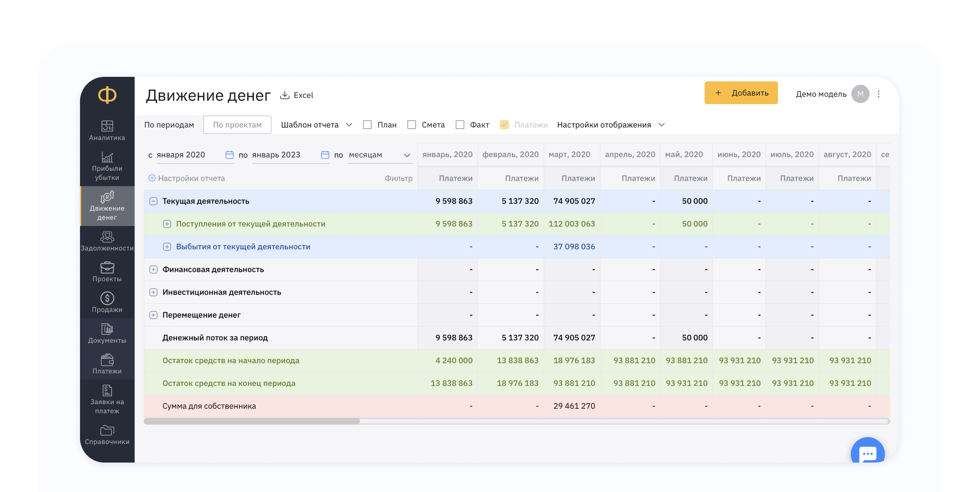Open the Продажи sidebar section
This screenshot has width=980, height=492.
click(x=107, y=302)
